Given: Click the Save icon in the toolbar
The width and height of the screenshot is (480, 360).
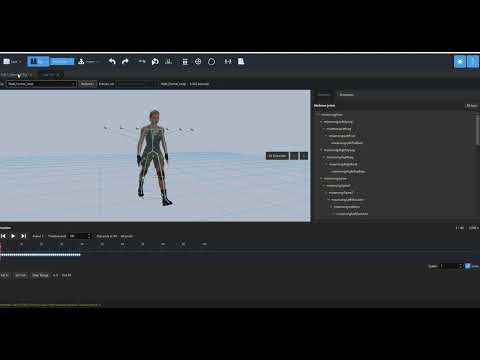Looking at the screenshot, I should (7, 62).
